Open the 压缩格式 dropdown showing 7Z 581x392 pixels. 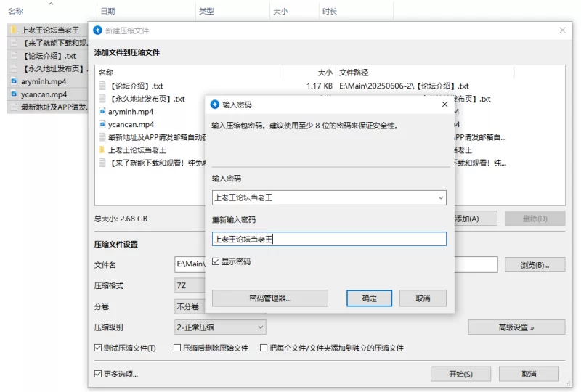point(190,286)
